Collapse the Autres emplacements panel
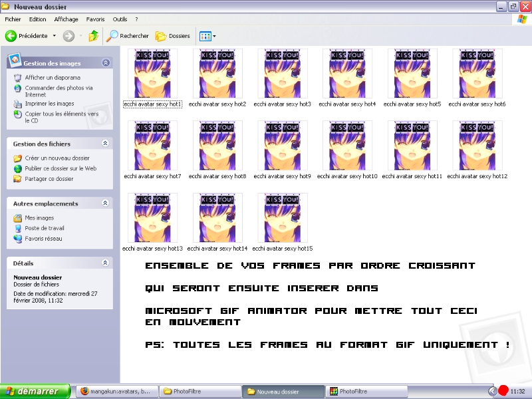The height and width of the screenshot is (399, 532). point(105,203)
